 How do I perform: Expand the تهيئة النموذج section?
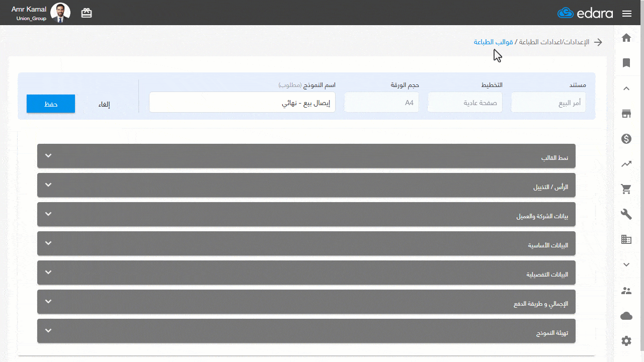click(306, 331)
